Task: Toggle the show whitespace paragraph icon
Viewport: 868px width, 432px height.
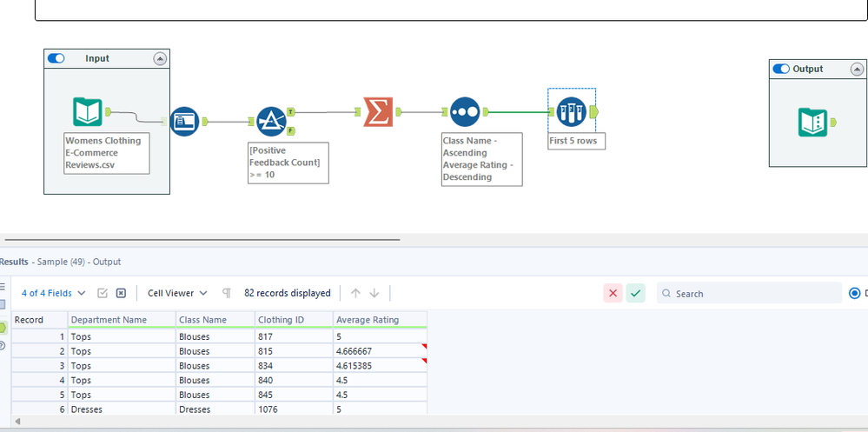Action: click(x=227, y=293)
